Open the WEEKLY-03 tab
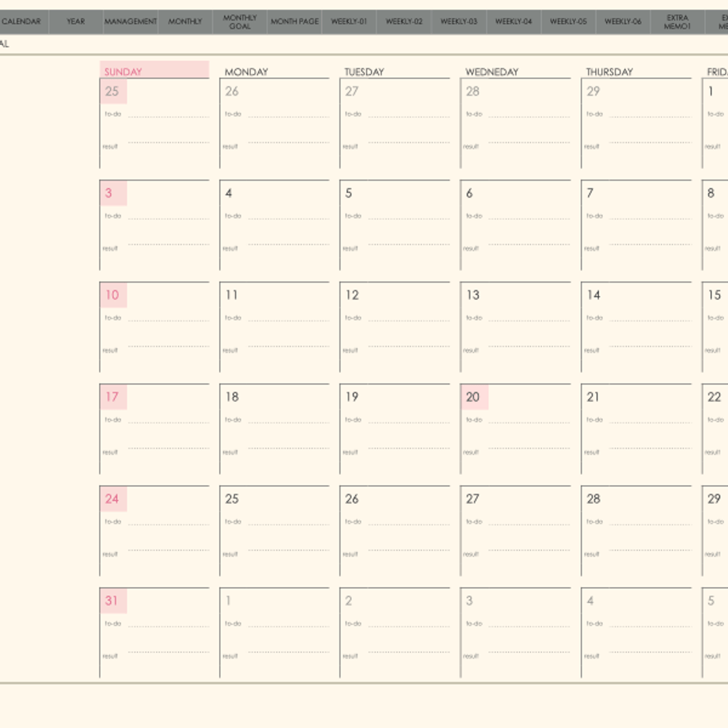The width and height of the screenshot is (728, 728). click(459, 21)
